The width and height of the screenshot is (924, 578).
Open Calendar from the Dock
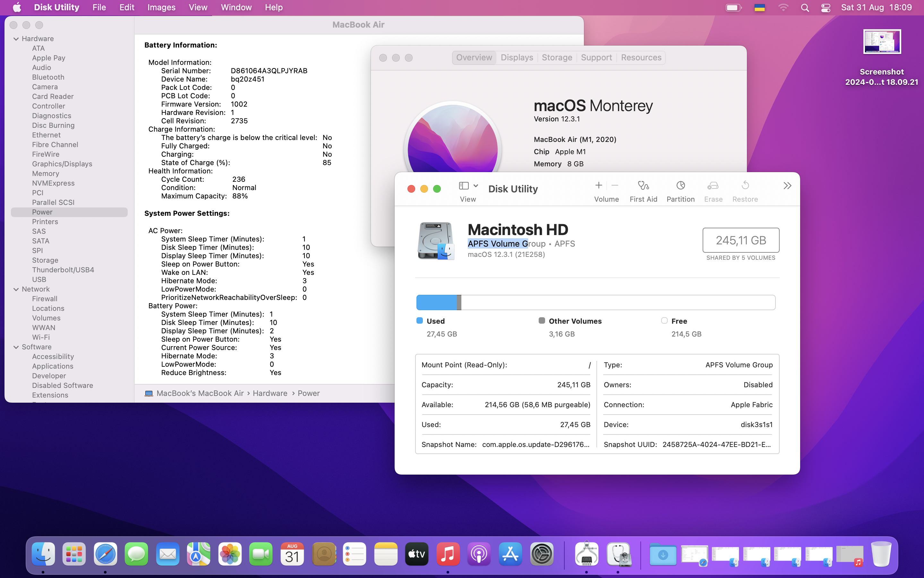point(292,554)
